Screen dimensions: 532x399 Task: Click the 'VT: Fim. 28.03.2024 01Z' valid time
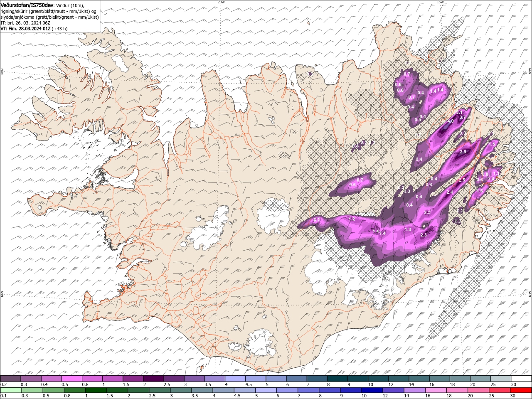pos(25,29)
